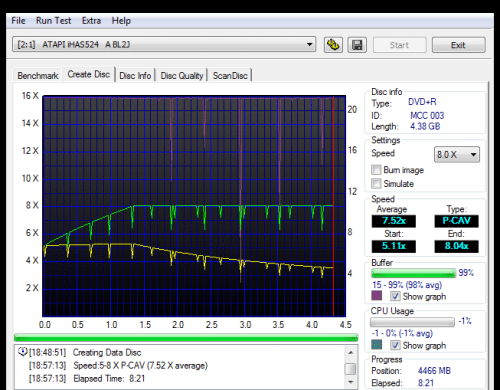Screen dimensions: 500x390
Task: Toggle Buffer Show graph checkbox
Action: coord(395,296)
